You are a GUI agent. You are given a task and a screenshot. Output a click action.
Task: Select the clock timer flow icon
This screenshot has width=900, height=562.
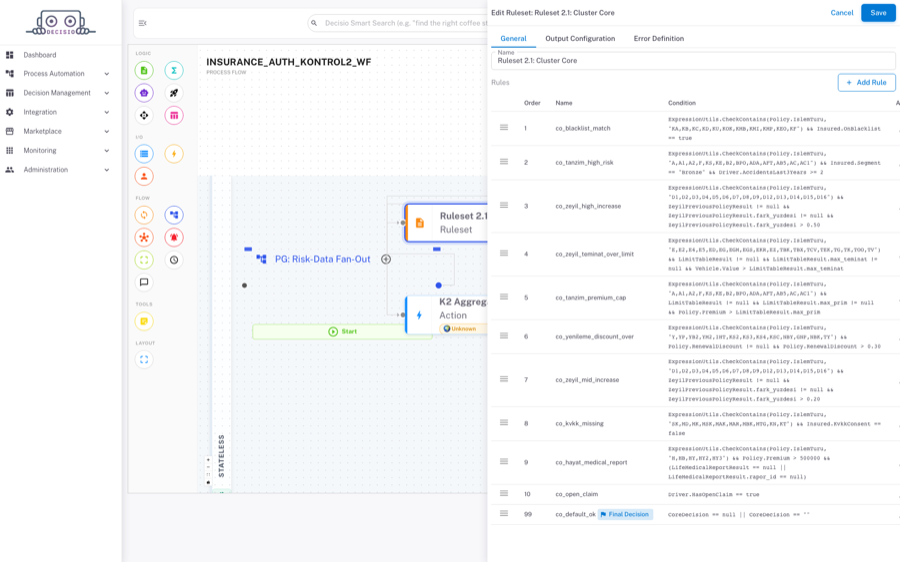click(x=174, y=260)
